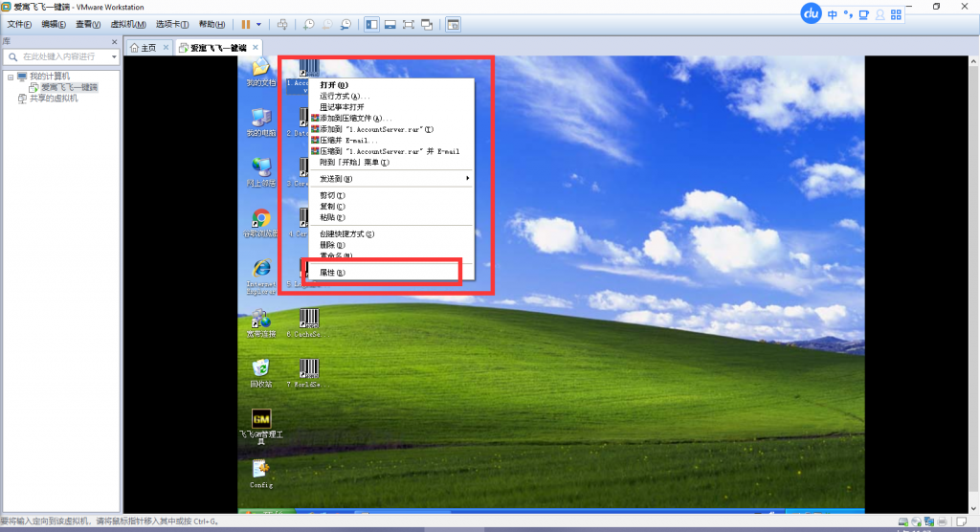The image size is (980, 532).
Task: Click the library search input field
Action: click(x=58, y=56)
